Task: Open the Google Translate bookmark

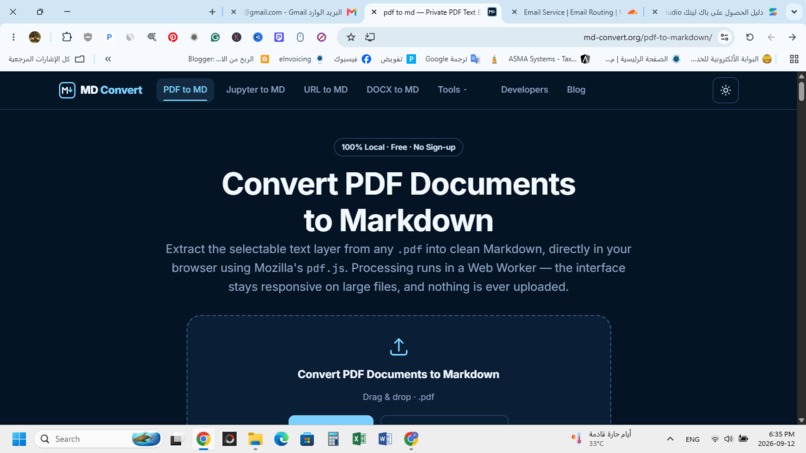Action: pyautogui.click(x=452, y=59)
